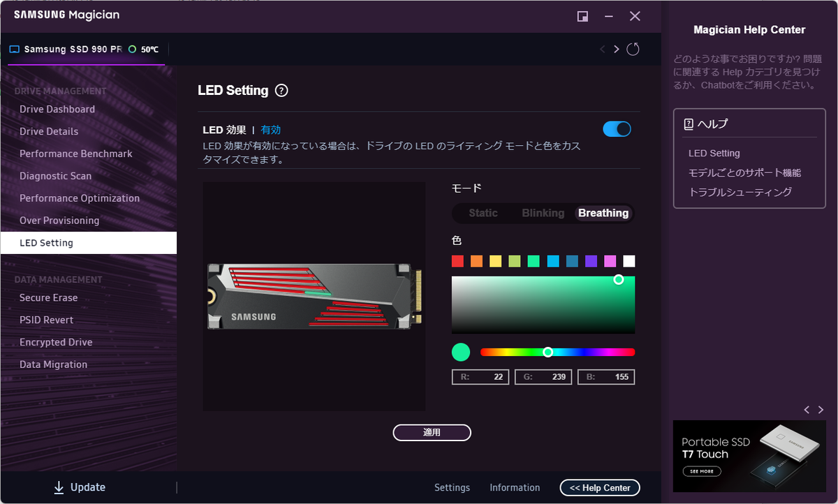
Task: Click the LED Setting help question-mark icon
Action: coord(281,91)
